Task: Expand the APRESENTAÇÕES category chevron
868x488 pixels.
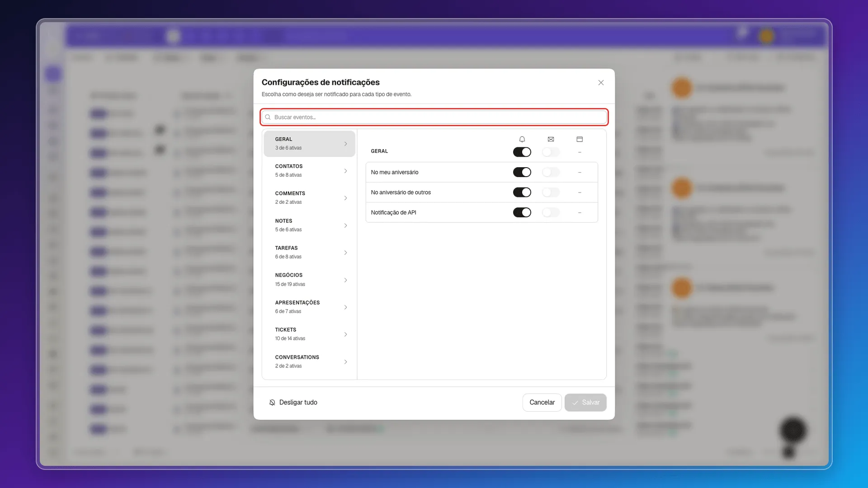Action: [x=345, y=307]
